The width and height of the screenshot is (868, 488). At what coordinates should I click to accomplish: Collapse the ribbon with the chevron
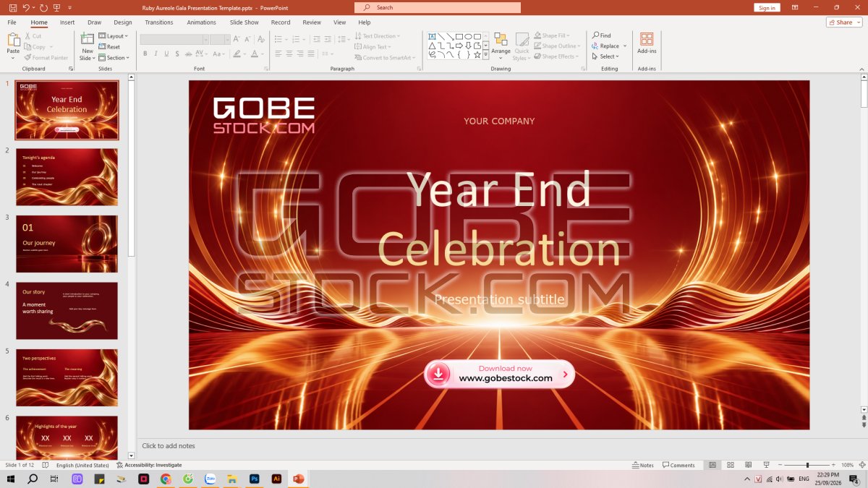[860, 69]
